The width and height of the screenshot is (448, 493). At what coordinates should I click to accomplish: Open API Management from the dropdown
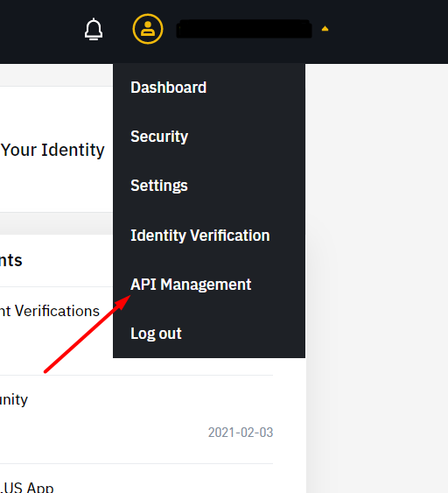[191, 285]
